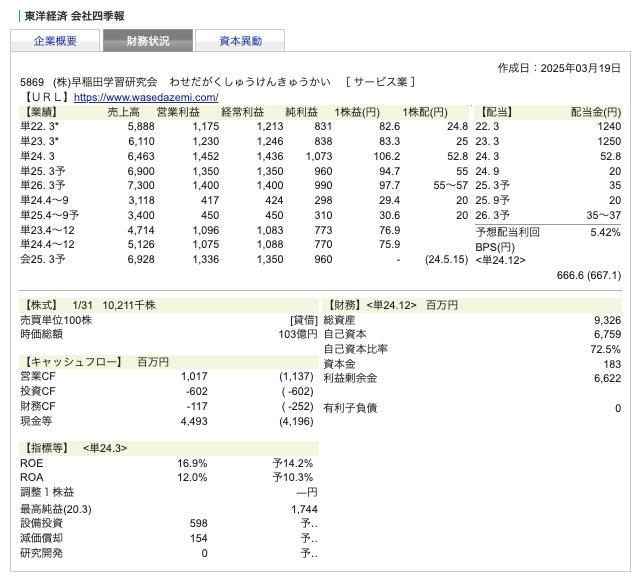Click the 単25.4~9予 row label
Screen dimensions: 638x579
tap(50, 215)
